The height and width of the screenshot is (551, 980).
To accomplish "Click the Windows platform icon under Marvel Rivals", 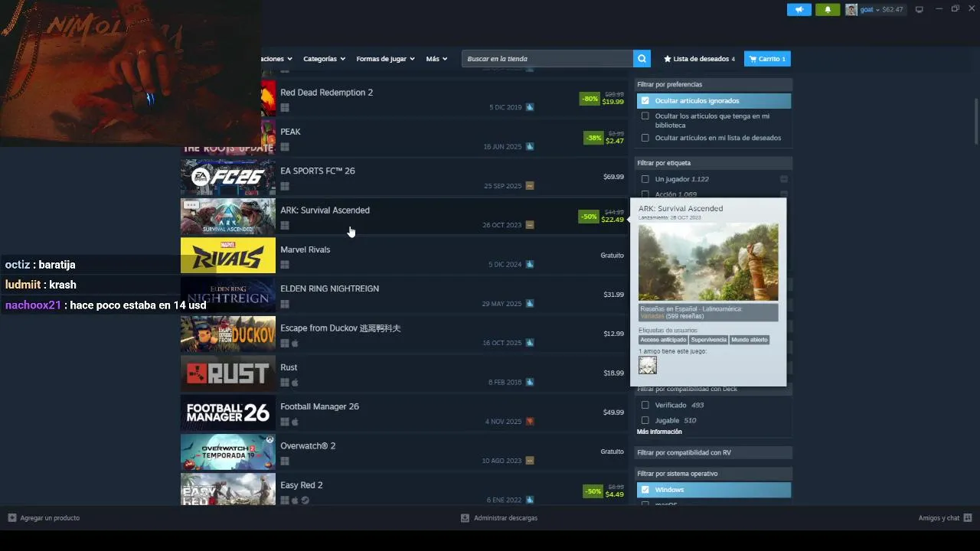I will point(285,265).
